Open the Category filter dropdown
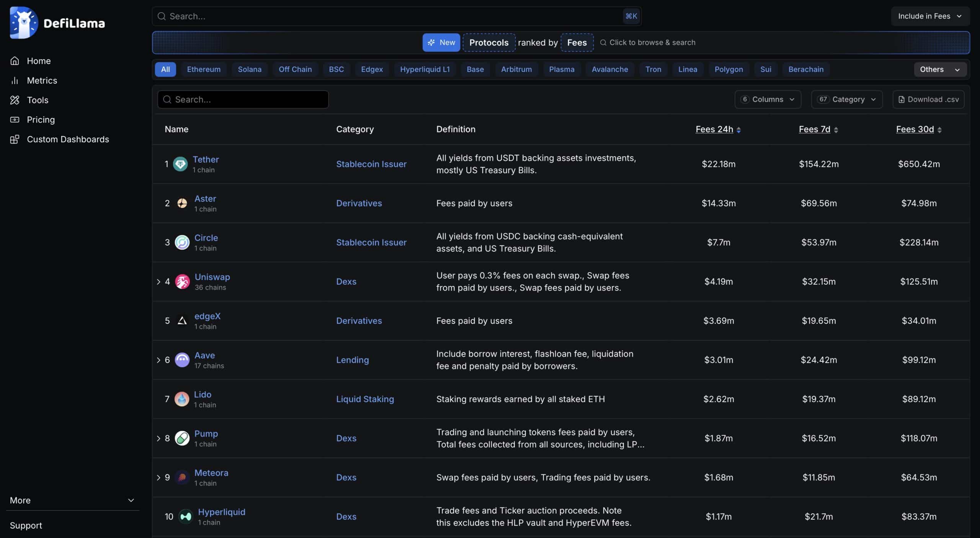The height and width of the screenshot is (538, 980). [847, 99]
